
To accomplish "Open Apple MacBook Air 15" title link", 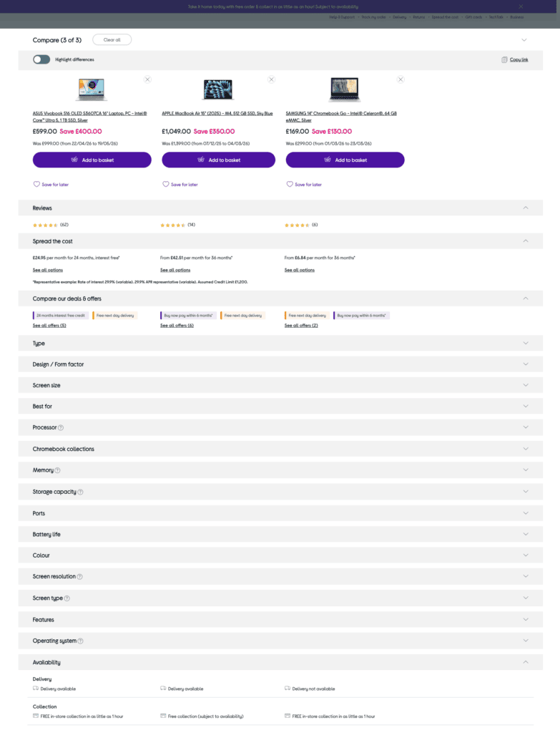I will pos(217,113).
